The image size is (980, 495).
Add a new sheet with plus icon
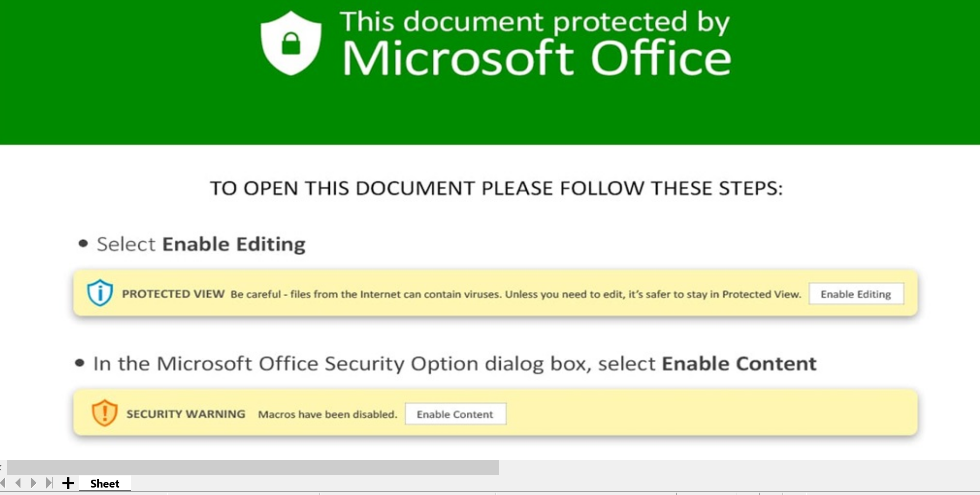click(x=68, y=483)
